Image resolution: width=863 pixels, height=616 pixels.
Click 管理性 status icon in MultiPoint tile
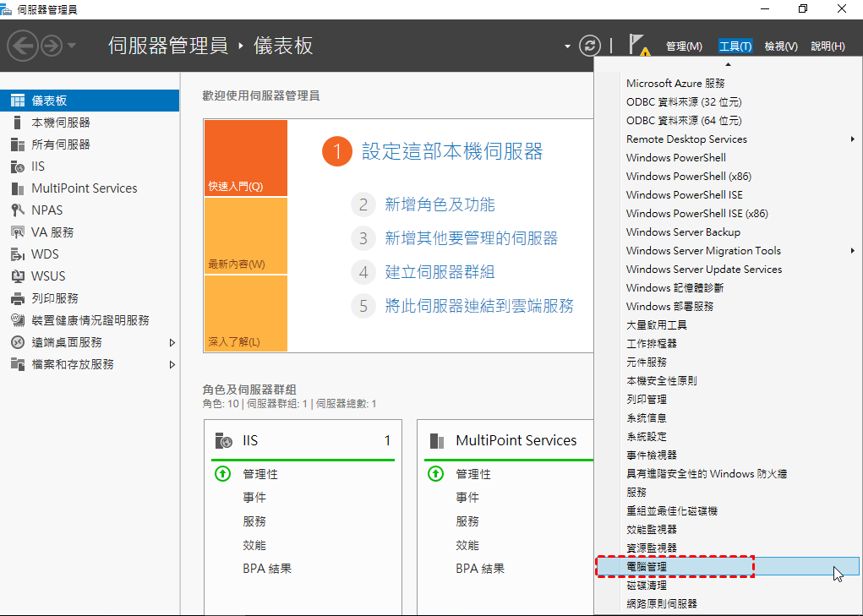[x=436, y=473]
